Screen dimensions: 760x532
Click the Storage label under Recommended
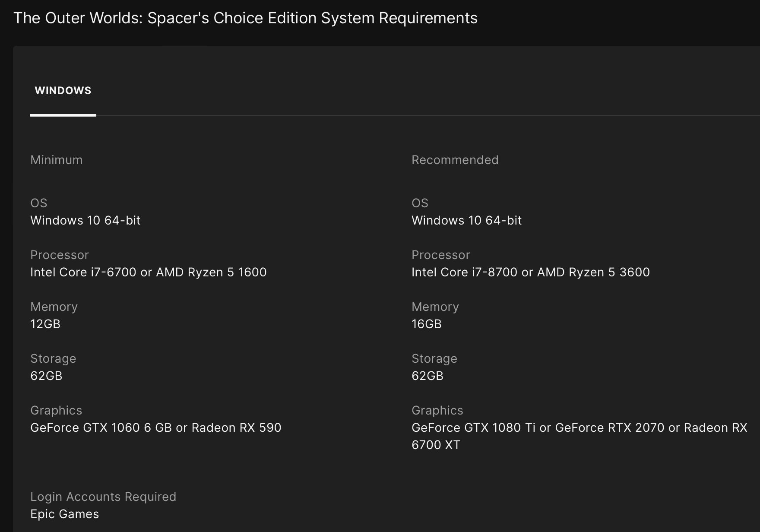tap(434, 358)
